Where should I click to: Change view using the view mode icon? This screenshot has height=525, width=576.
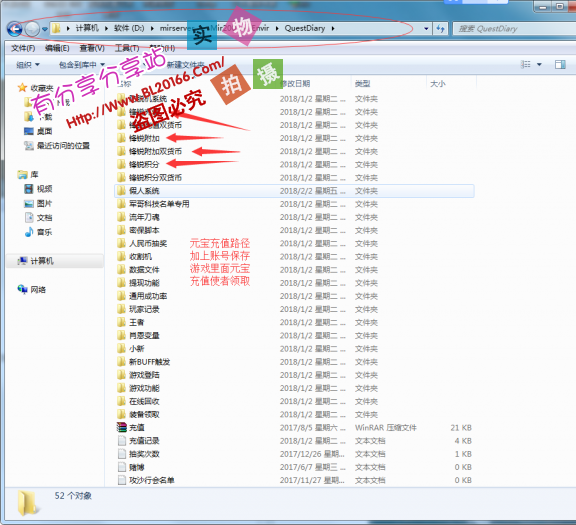pos(526,65)
